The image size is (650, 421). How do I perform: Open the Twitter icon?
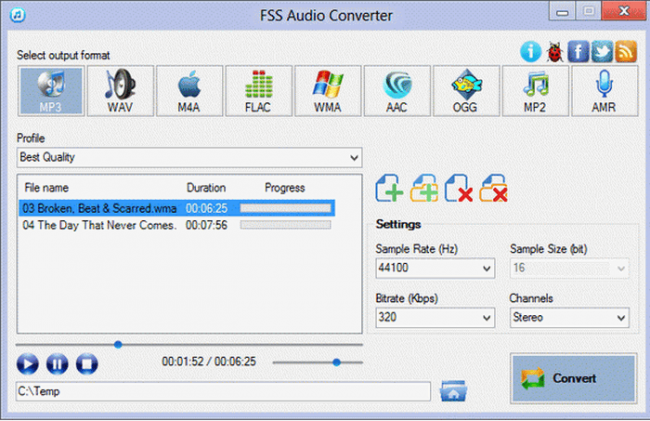tap(602, 52)
